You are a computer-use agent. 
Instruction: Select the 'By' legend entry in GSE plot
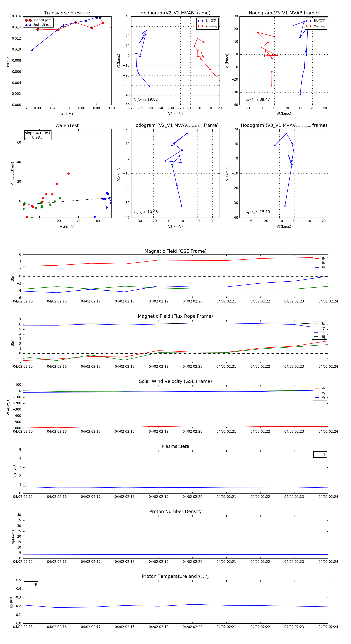[320, 263]
